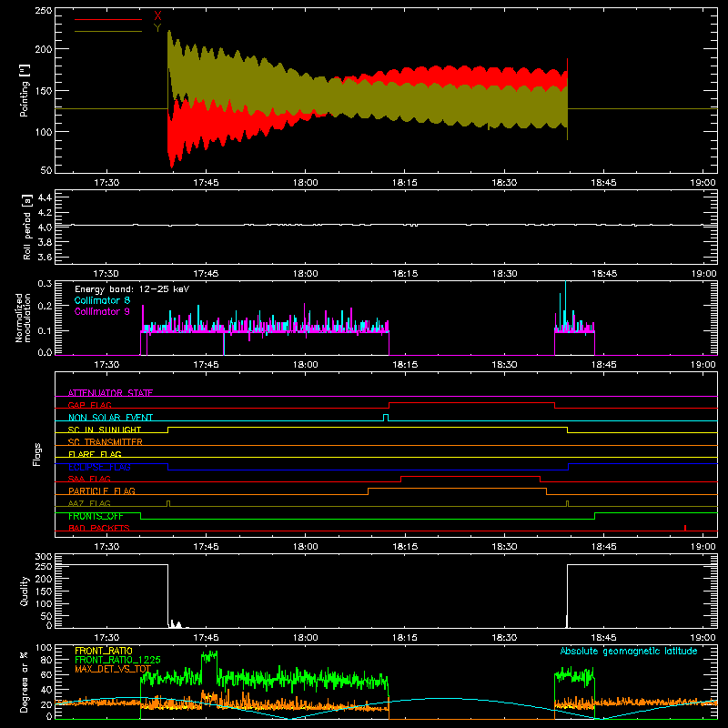The width and height of the screenshot is (728, 728).
Task: Click the Flags axis title
Action: tap(36, 454)
